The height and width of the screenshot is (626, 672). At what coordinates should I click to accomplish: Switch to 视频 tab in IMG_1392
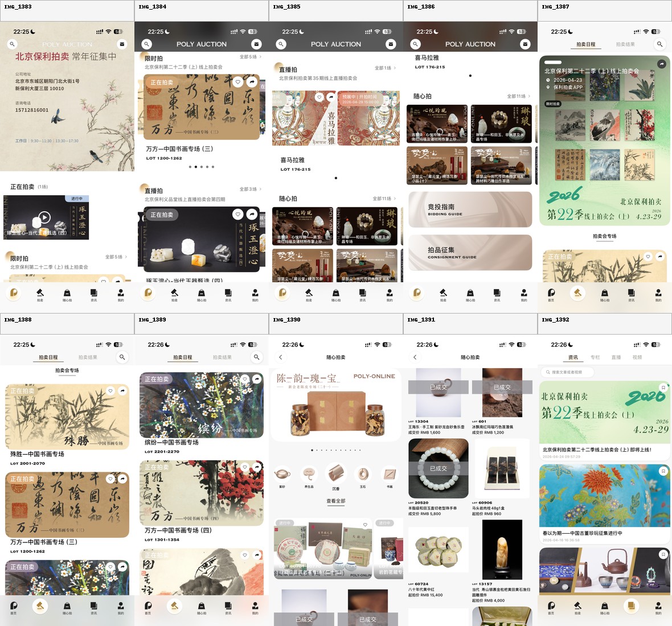pos(637,357)
